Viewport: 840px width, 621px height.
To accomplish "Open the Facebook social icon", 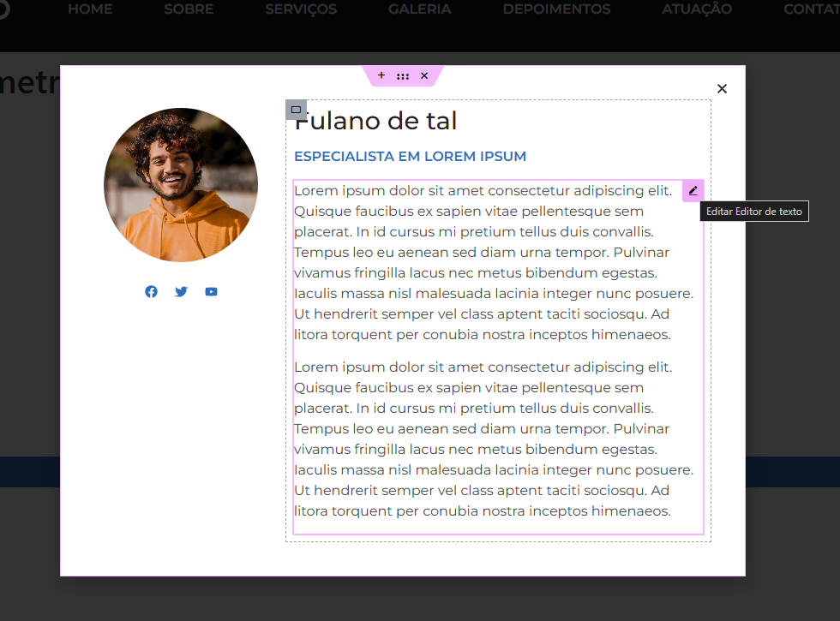I will click(x=151, y=291).
